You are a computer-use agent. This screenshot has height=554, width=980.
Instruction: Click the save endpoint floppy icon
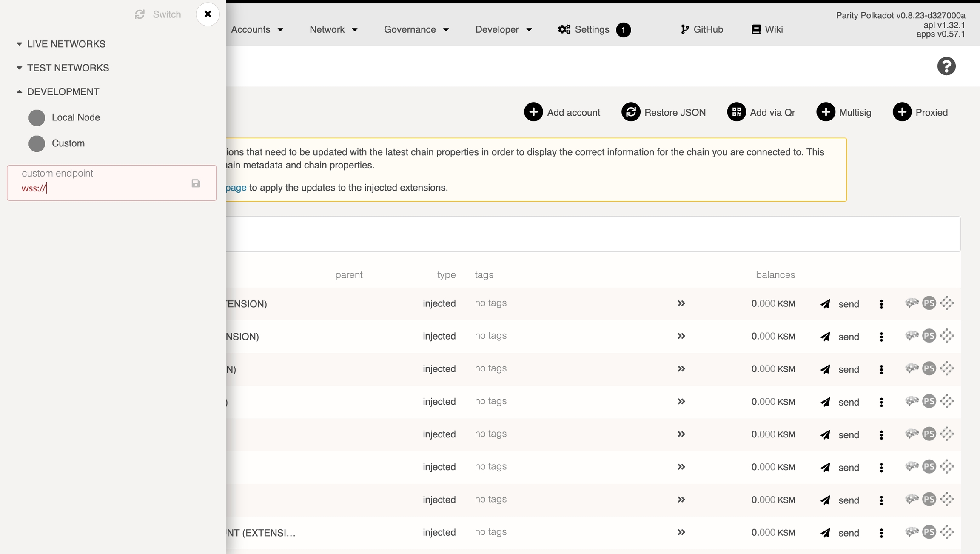196,183
